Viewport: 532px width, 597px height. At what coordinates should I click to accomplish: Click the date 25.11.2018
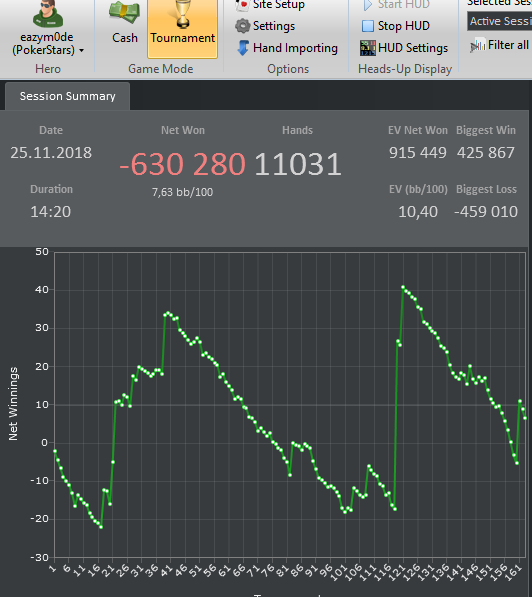tap(51, 153)
